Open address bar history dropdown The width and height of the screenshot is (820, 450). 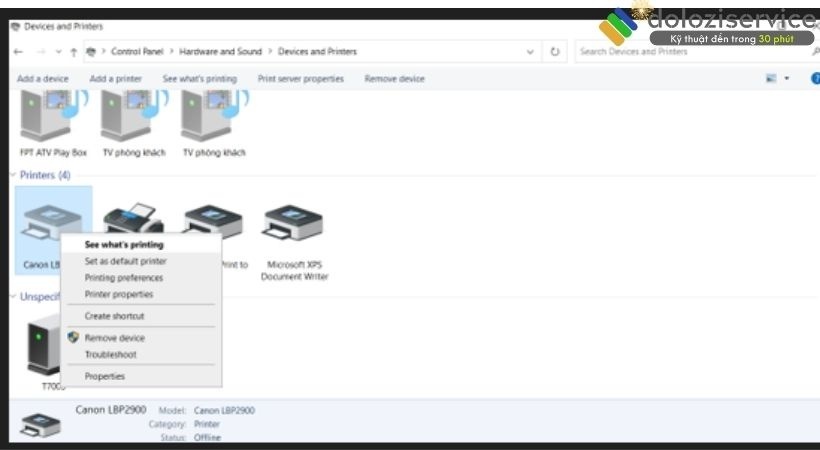click(x=530, y=52)
